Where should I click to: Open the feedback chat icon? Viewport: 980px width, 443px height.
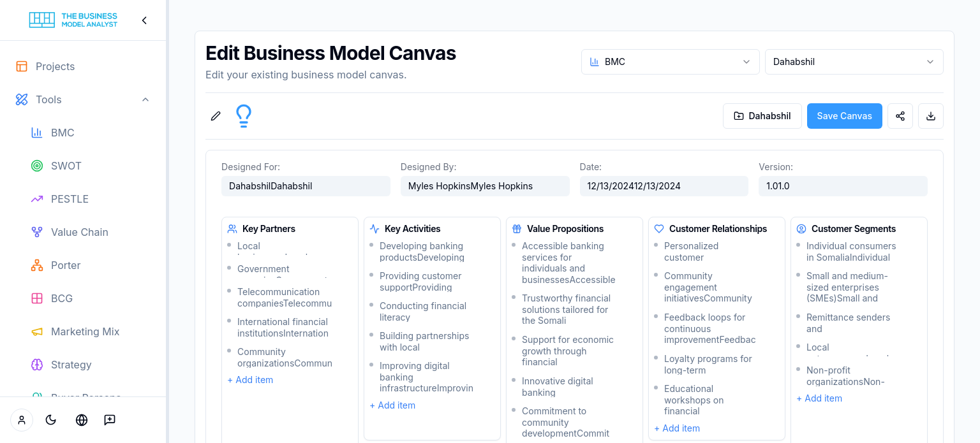click(110, 420)
